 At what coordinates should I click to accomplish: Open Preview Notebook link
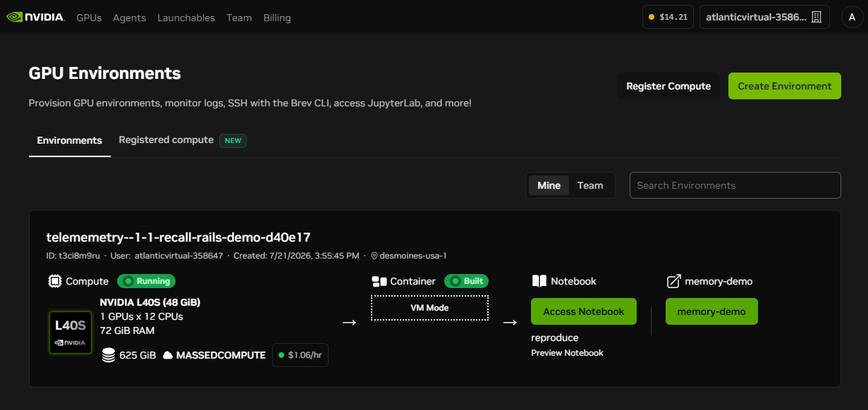click(567, 353)
